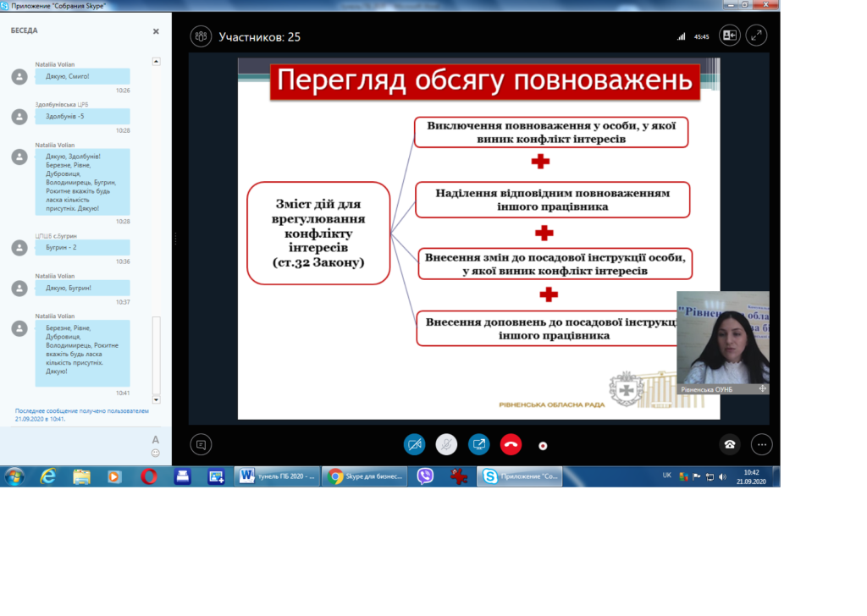867x616 pixels.
Task: Open the emoticon picker smiley
Action: tap(156, 453)
